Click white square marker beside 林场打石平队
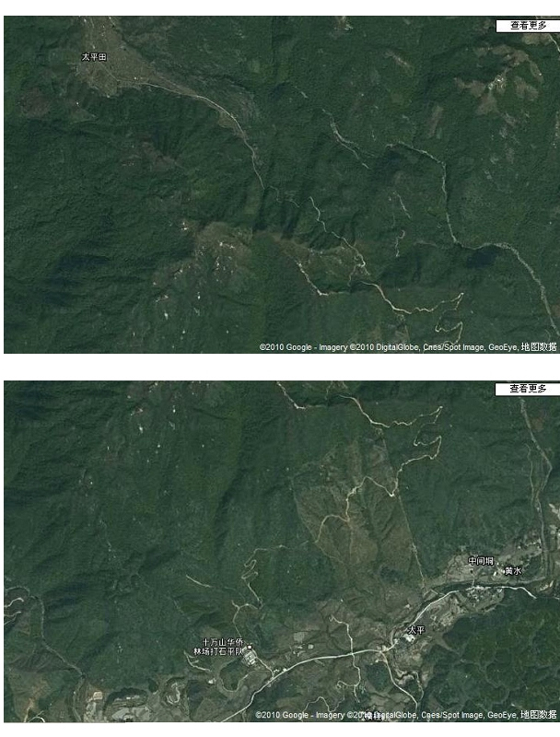 point(250,648)
